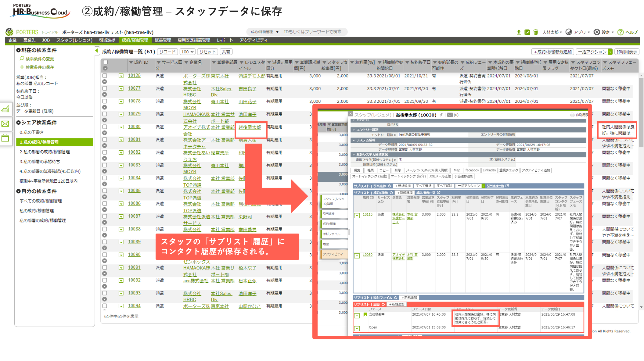Open row action dropdown for 10125
The width and height of the screenshot is (644, 361).
[x=121, y=76]
